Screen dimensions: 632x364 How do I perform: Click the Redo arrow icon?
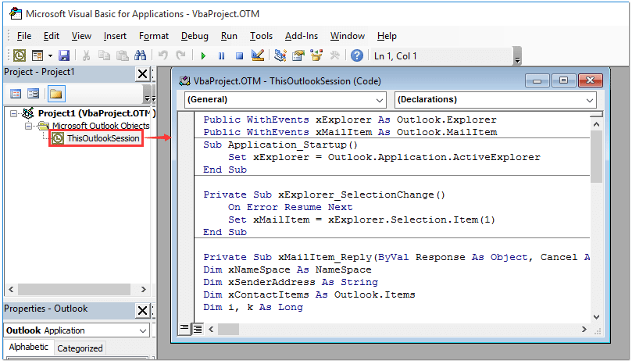[181, 55]
